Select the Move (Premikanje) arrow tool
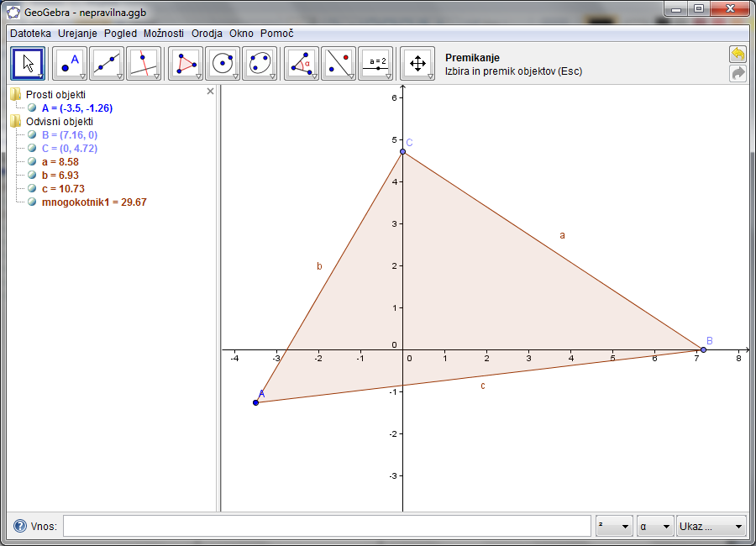The height and width of the screenshot is (546, 756). [x=28, y=64]
